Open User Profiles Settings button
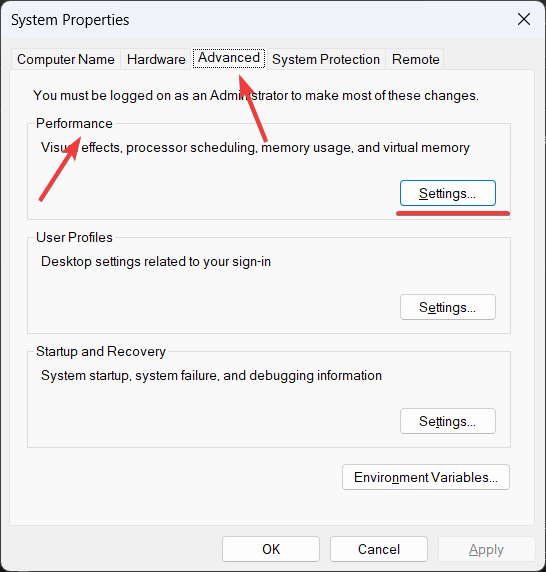Screen dimensions: 546x572 click(x=448, y=307)
